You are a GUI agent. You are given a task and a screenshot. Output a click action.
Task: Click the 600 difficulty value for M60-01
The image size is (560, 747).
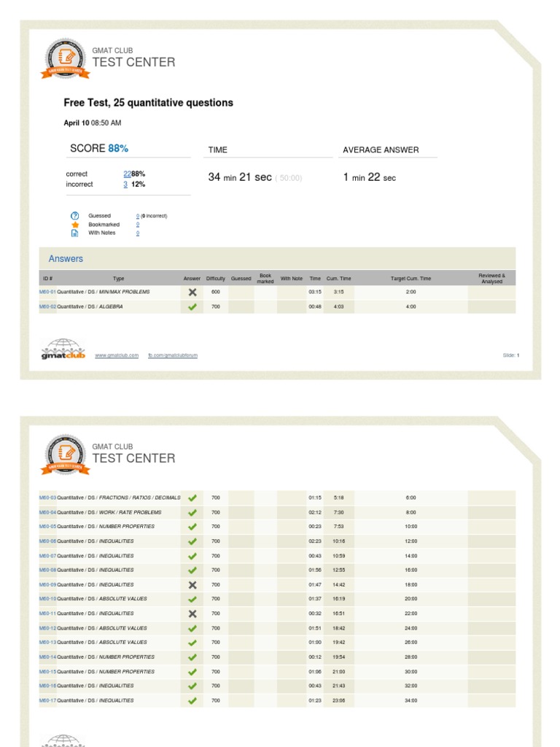click(x=216, y=292)
